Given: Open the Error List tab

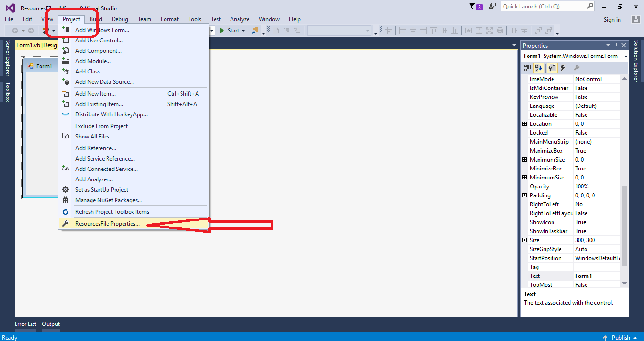Looking at the screenshot, I should [x=25, y=324].
